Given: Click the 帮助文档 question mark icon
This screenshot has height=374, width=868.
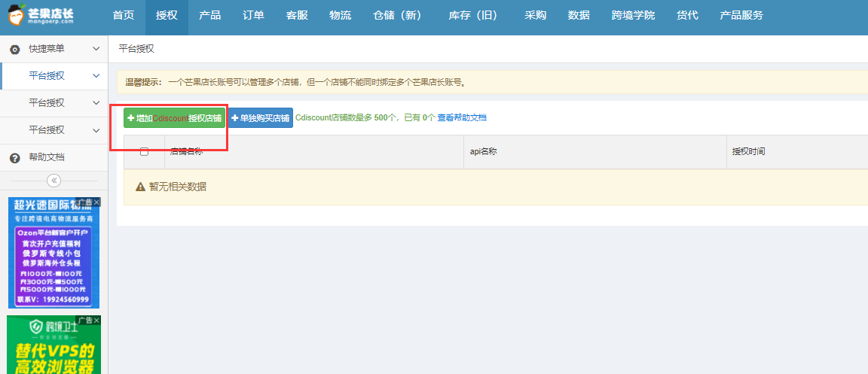Looking at the screenshot, I should point(16,158).
